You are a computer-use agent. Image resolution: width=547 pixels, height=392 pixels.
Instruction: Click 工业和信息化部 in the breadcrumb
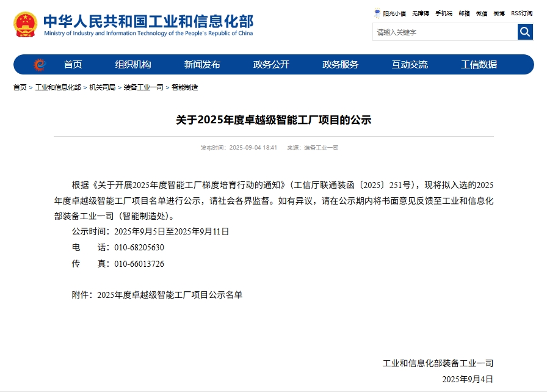click(58, 88)
